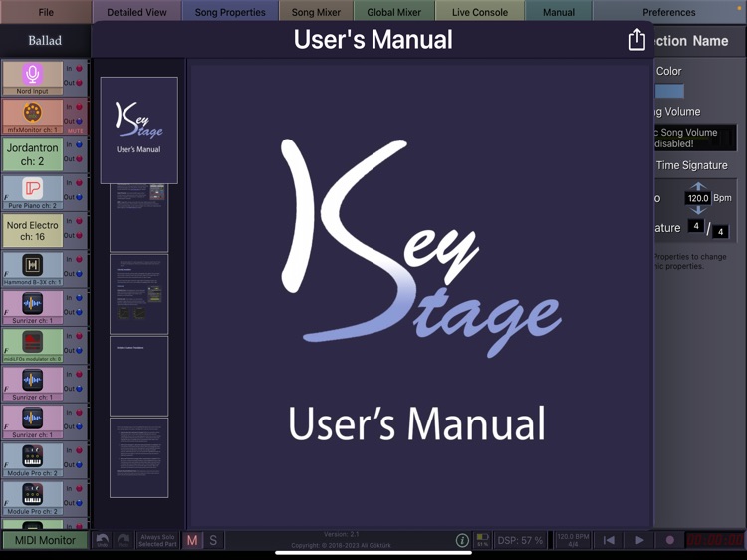The height and width of the screenshot is (560, 747).
Task: Click the Ballad song name
Action: [45, 41]
